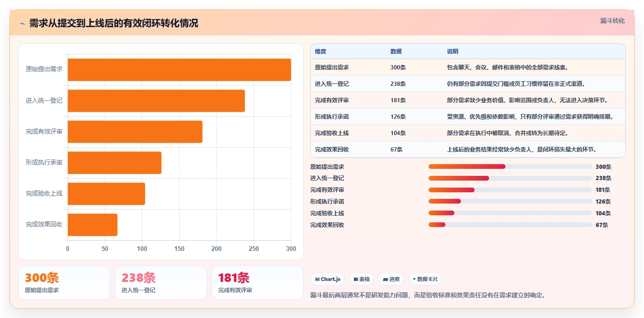Click the 原始提出需求 progress bar

pyautogui.click(x=510, y=167)
